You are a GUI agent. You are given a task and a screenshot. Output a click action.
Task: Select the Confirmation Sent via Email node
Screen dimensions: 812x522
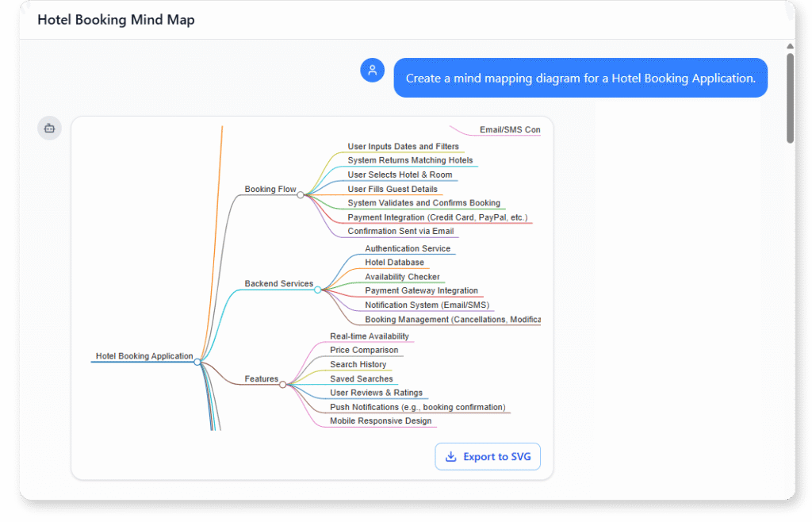(x=400, y=231)
